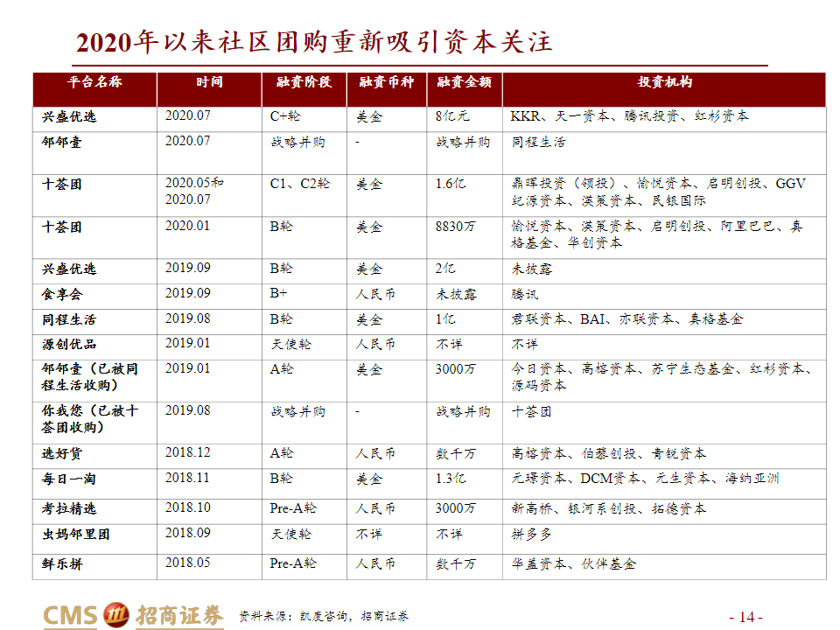
Task: Select the 2018.05 date cell
Action: (187, 563)
